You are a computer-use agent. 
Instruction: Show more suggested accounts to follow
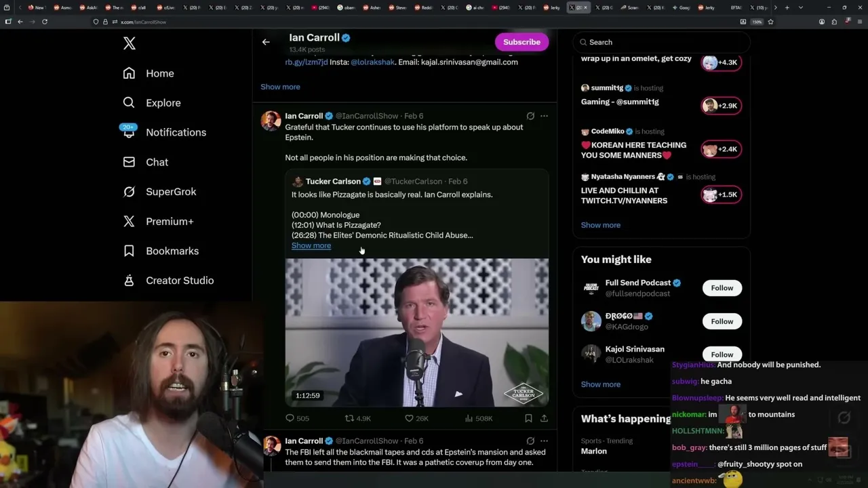click(x=601, y=384)
